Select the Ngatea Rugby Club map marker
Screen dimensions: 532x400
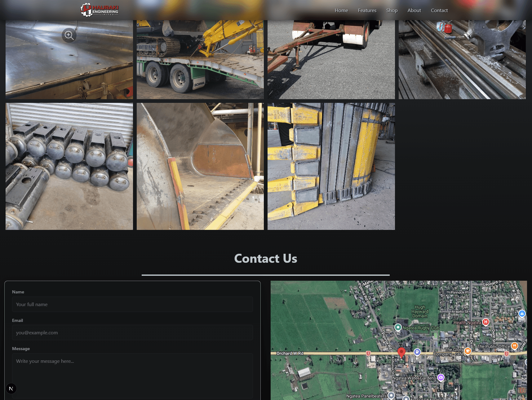click(398, 327)
